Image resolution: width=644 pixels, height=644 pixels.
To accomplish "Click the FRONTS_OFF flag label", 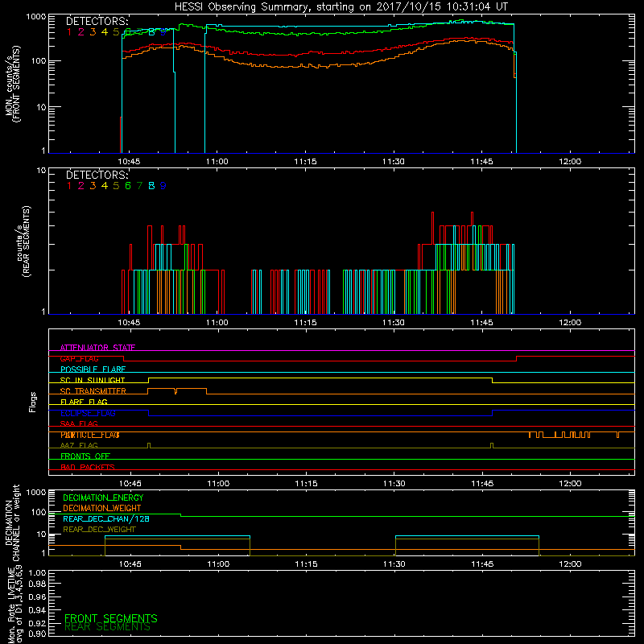I will pos(85,456).
